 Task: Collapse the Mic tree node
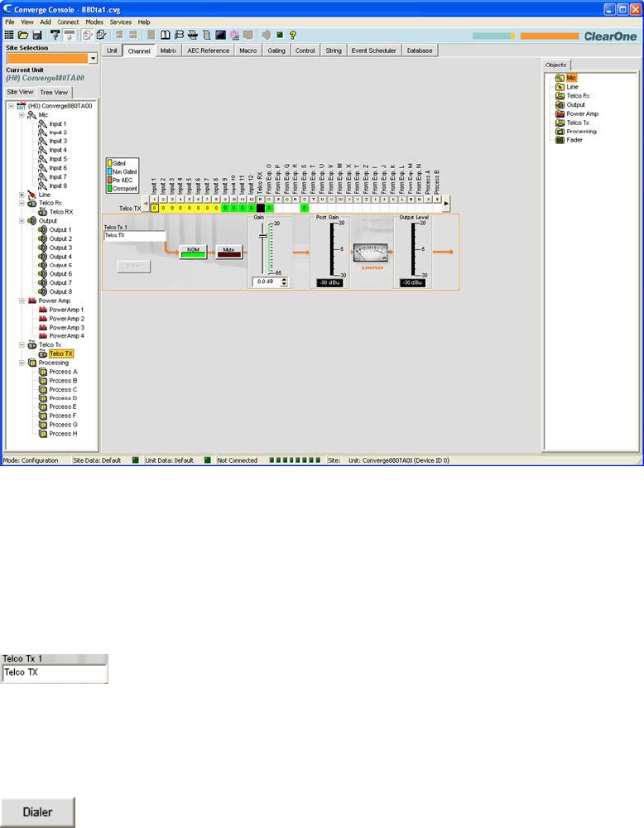(22, 114)
